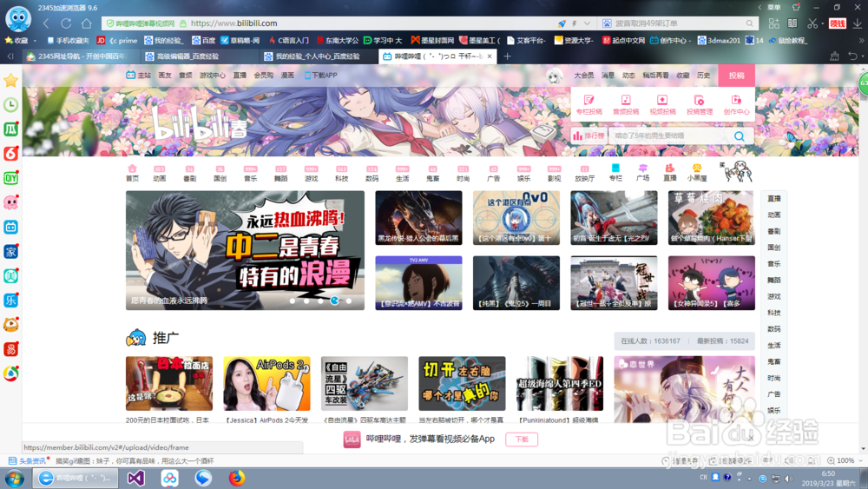Open the AirPods 2 promoted video thumbnail
Screen dimensions: 868x489
(266, 383)
